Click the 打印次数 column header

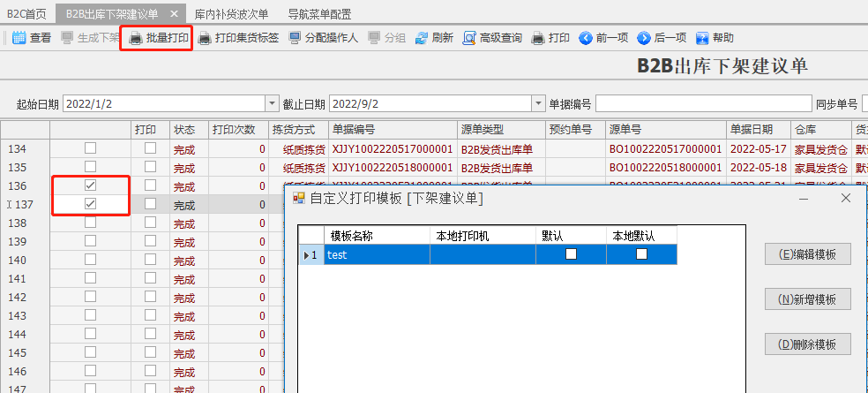point(238,130)
